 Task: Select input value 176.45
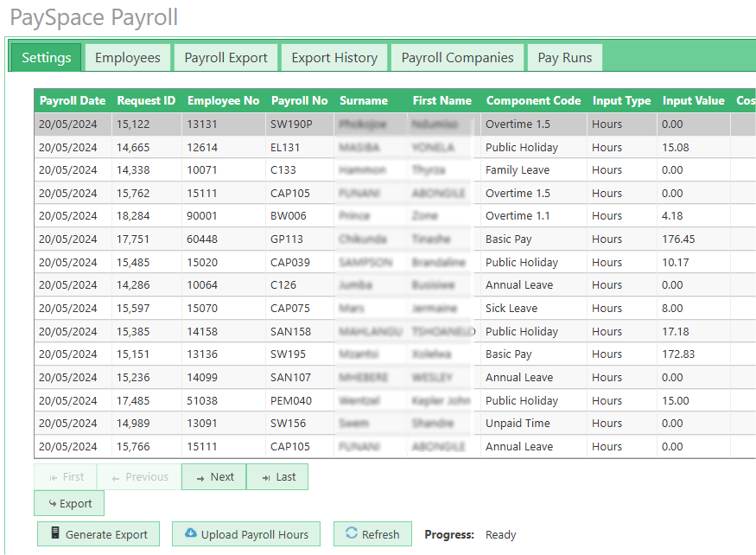point(693,239)
